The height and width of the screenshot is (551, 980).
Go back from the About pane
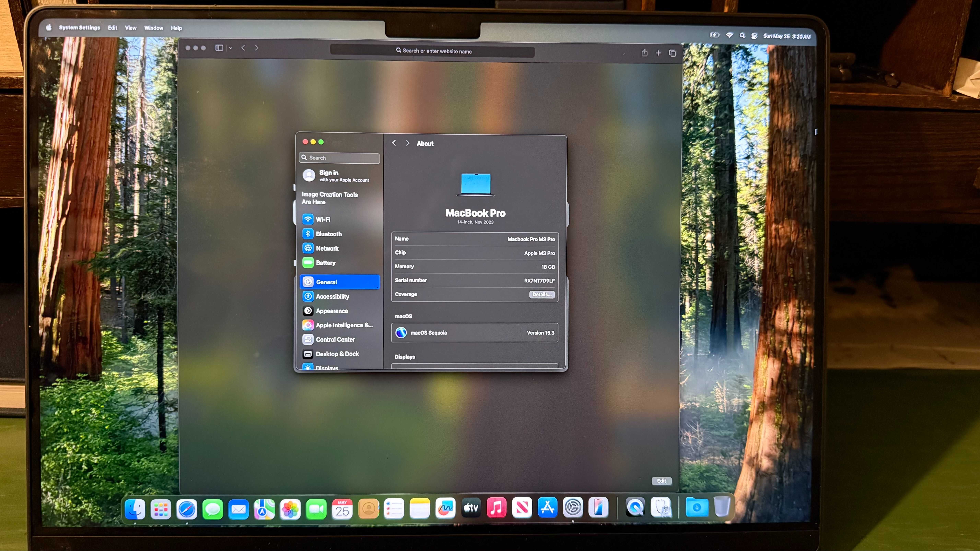[x=394, y=143]
